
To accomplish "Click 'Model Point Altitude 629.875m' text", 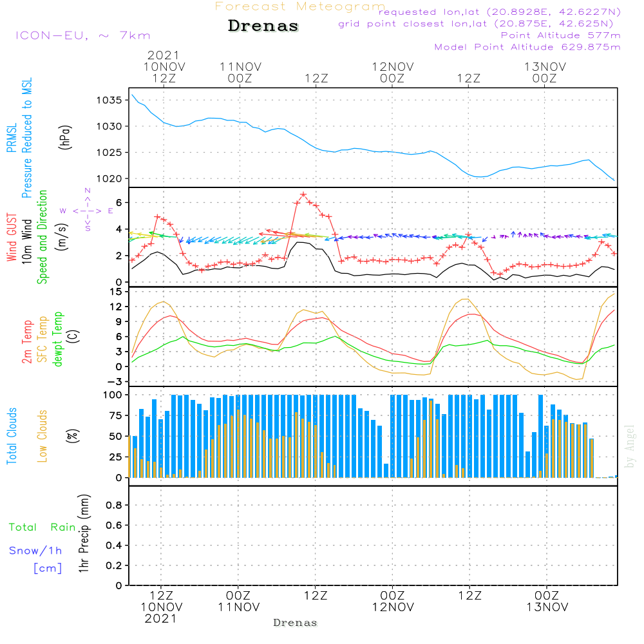I will [527, 47].
